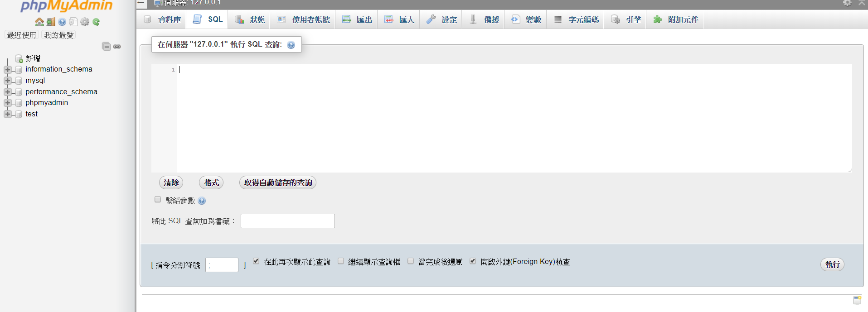Click the home icon in the sidebar
868x312 pixels.
click(x=39, y=22)
